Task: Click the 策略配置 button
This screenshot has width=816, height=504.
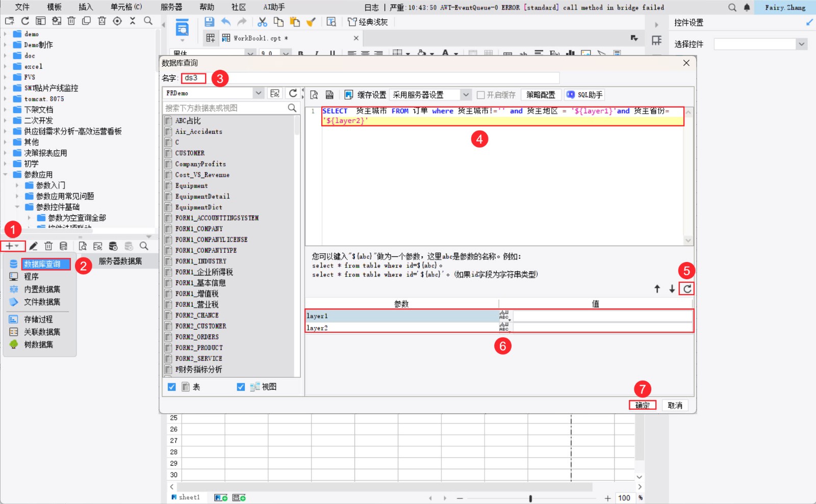Action: [541, 95]
